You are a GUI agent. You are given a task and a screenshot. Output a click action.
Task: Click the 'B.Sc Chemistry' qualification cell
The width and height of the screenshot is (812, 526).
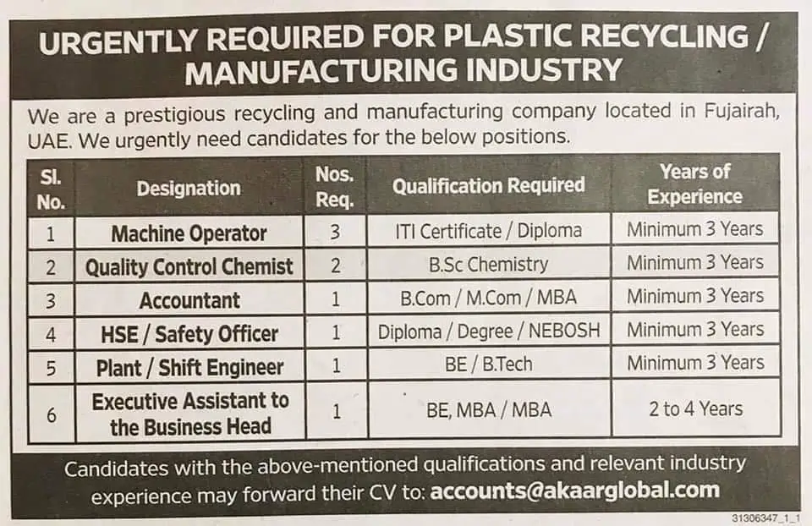[x=489, y=264]
